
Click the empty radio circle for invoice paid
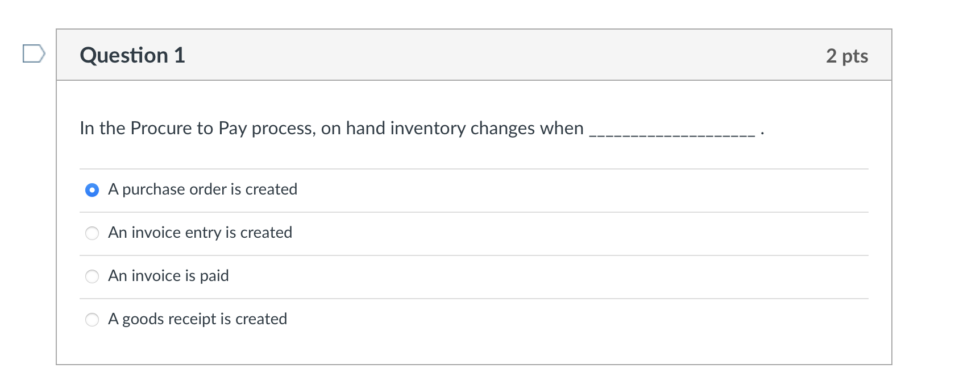(92, 276)
